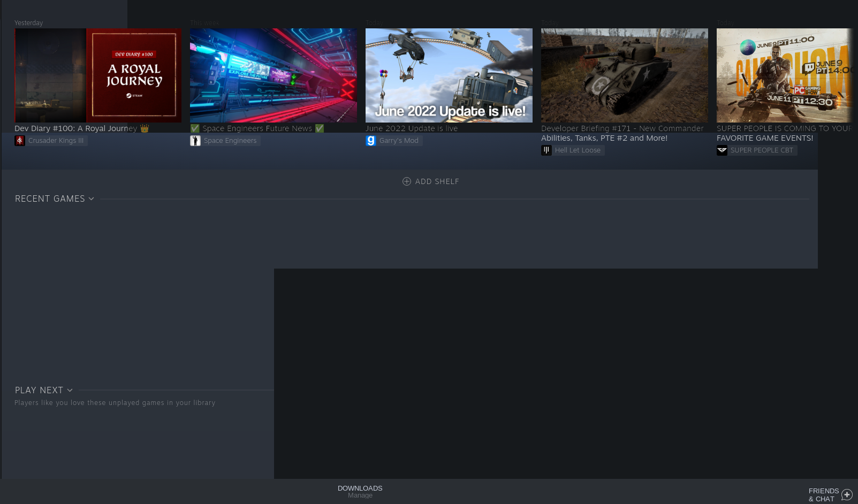Open SUPER PEOPLE IS COMING headline
Viewport: 858px width, 504px height.
784,133
